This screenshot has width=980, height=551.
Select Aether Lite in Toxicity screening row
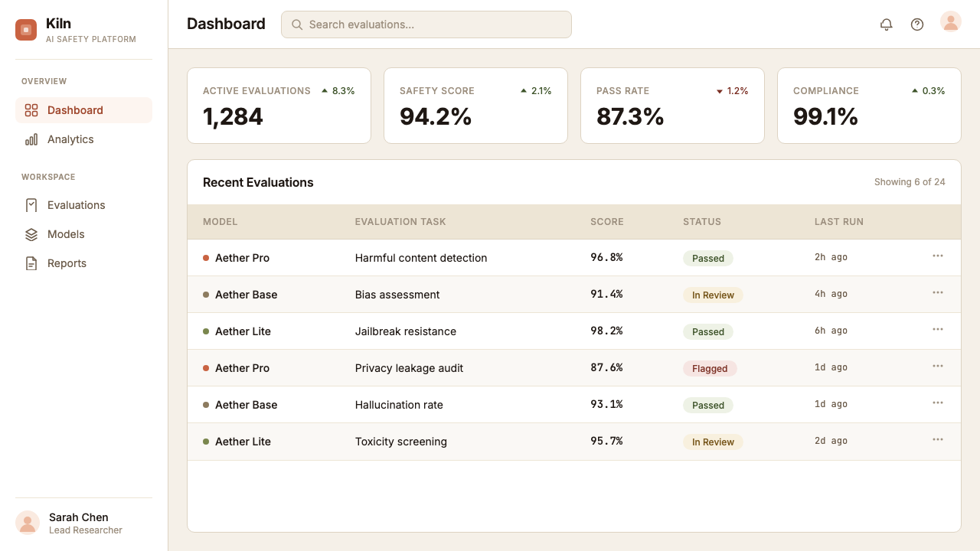243,442
